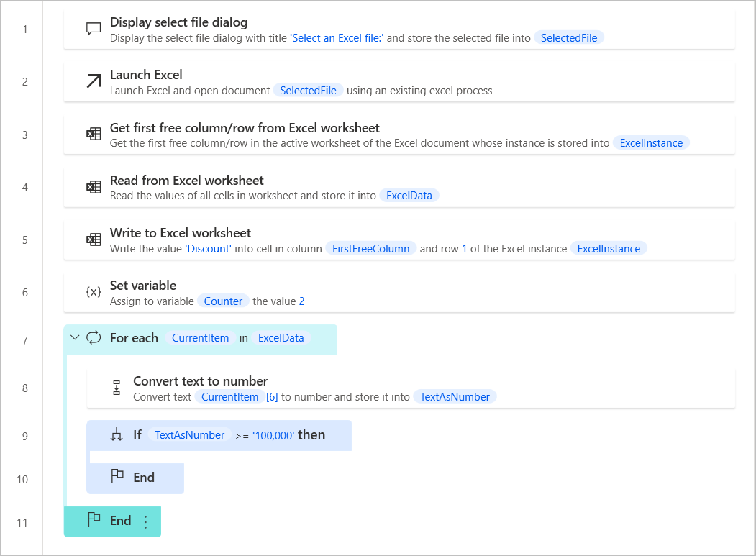Screen dimensions: 756x556
Task: Click the End flag icon of the For each loop
Action: coord(94,519)
